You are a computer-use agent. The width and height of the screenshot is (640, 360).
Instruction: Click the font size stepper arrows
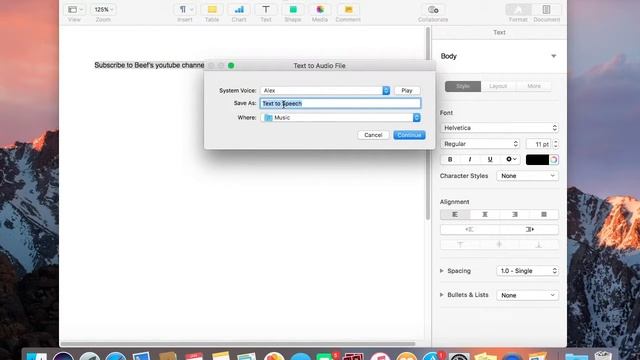click(556, 144)
